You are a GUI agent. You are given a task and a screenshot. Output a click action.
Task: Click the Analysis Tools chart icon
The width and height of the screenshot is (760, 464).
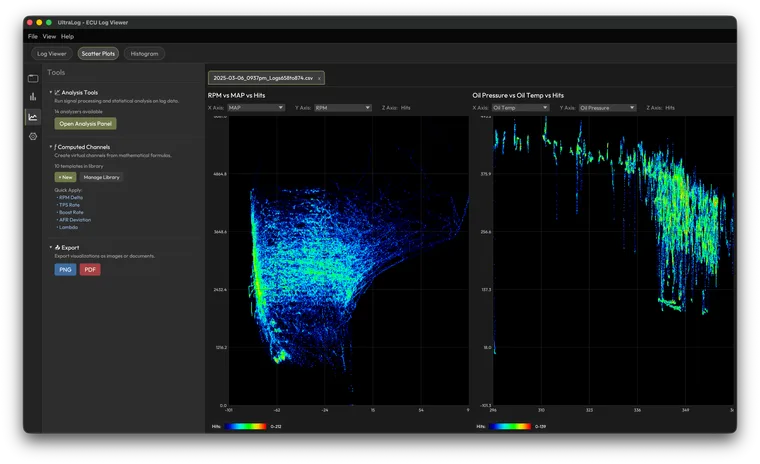57,92
